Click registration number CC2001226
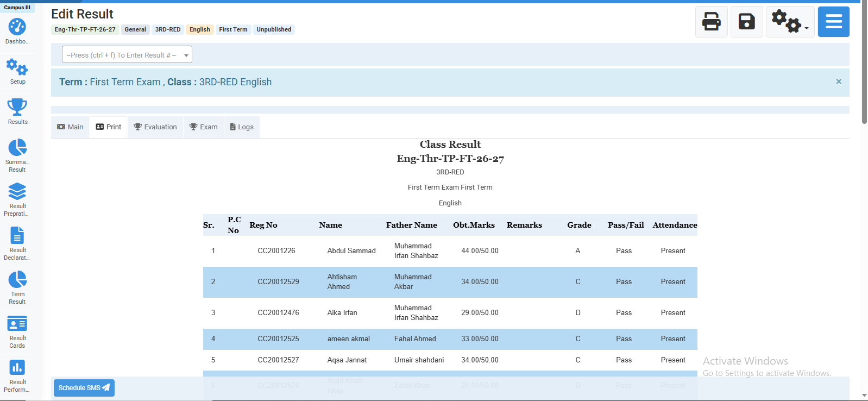The width and height of the screenshot is (868, 401). coord(276,251)
